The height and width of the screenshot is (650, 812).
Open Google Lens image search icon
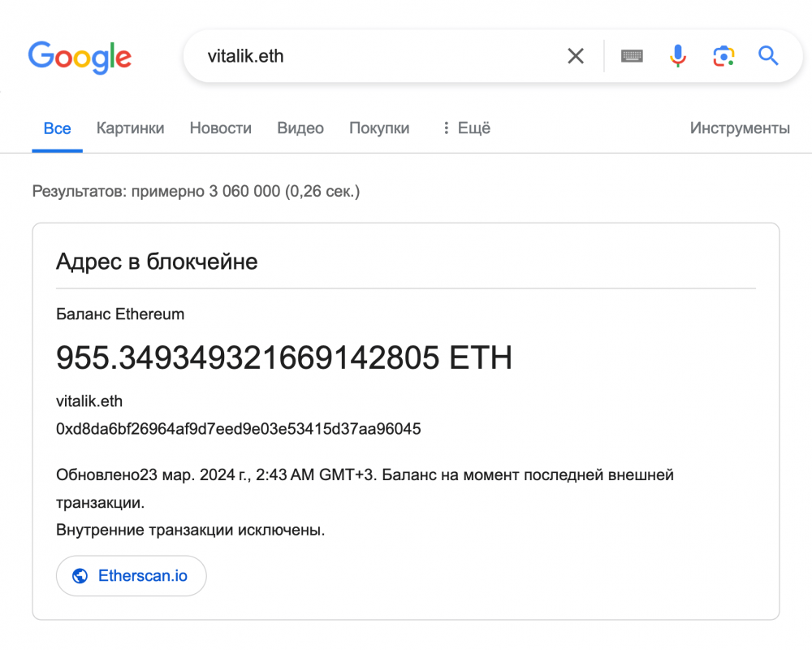pyautogui.click(x=723, y=56)
